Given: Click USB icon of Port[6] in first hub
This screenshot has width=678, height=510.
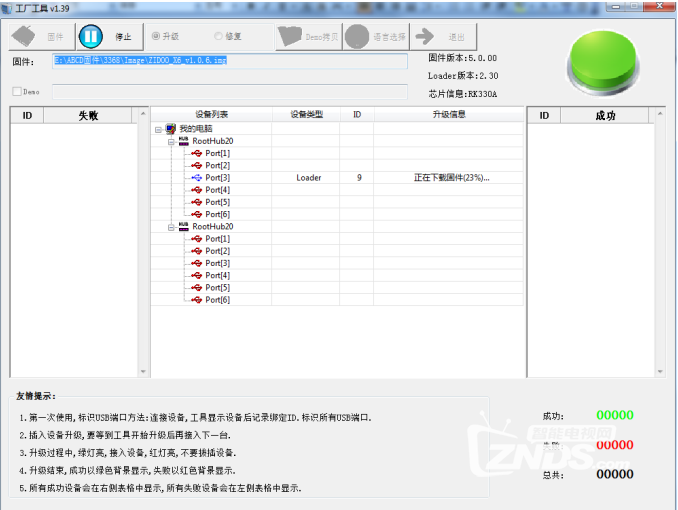Looking at the screenshot, I should click(x=197, y=214).
